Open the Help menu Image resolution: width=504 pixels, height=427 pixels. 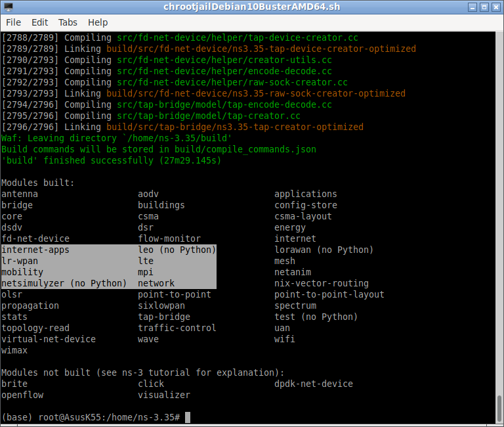[98, 22]
